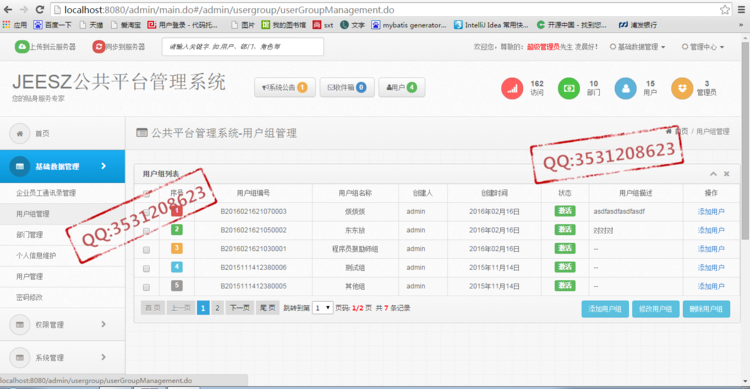
Task: Collapse the user group list panel chevron
Action: [x=713, y=174]
